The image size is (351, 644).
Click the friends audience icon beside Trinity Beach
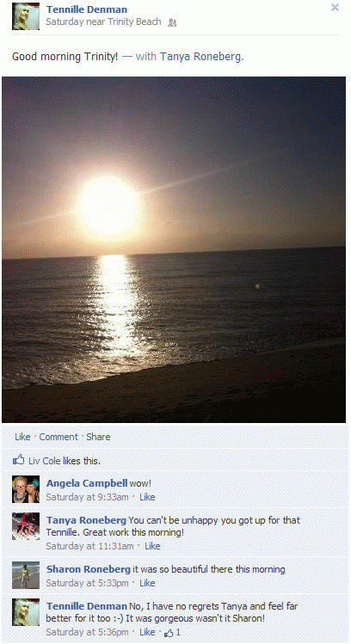pyautogui.click(x=172, y=23)
